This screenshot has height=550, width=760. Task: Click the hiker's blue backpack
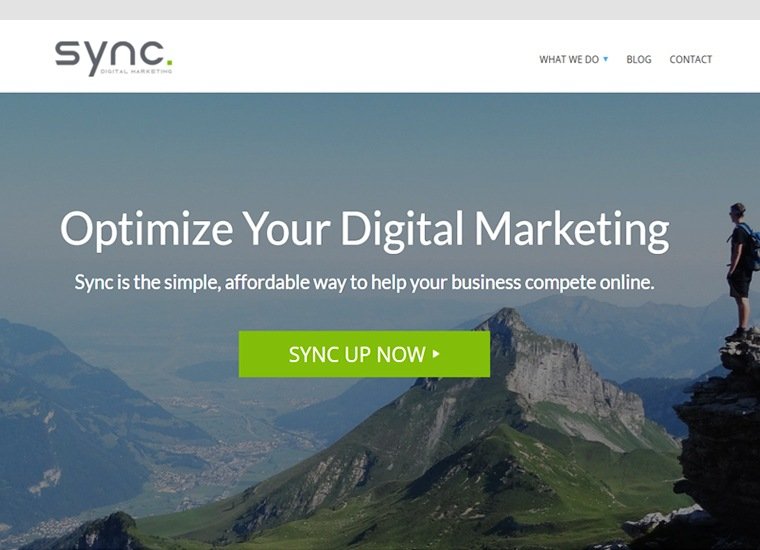pos(752,247)
